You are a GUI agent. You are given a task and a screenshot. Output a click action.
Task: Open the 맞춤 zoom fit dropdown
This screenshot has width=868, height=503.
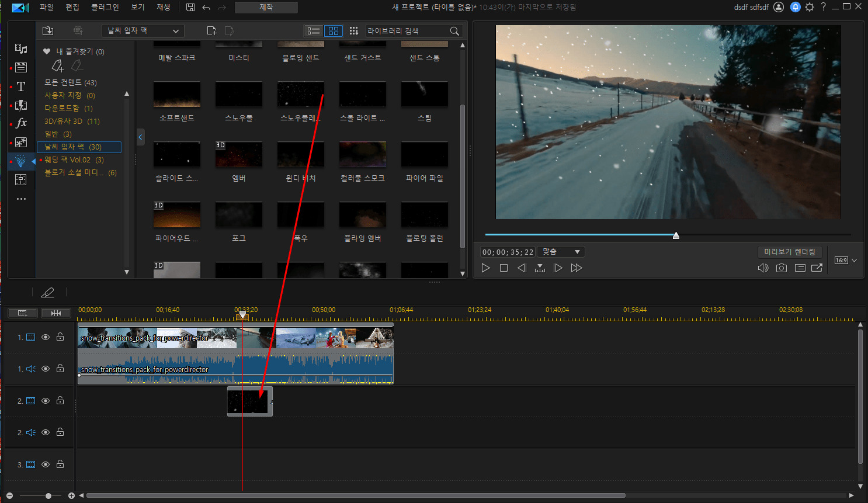[x=561, y=252]
